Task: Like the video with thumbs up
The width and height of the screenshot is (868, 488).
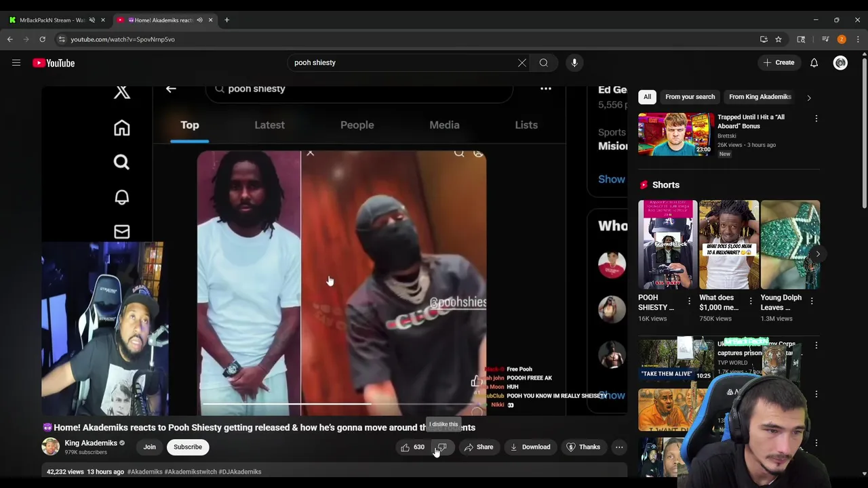Action: [x=412, y=447]
